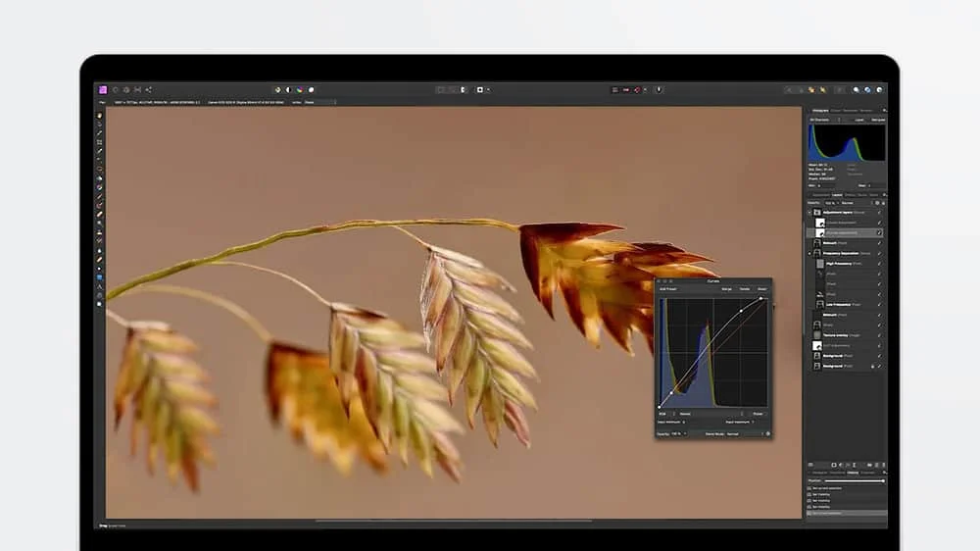Image resolution: width=980 pixels, height=551 pixels.
Task: Select the Crop tool in the Tools panel
Action: tap(100, 142)
